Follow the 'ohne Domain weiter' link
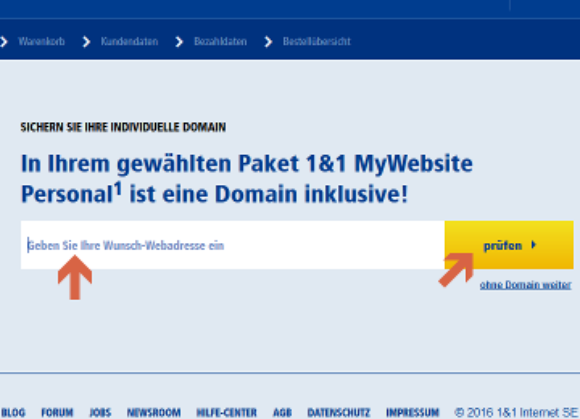The height and width of the screenshot is (419, 580). 526,285
